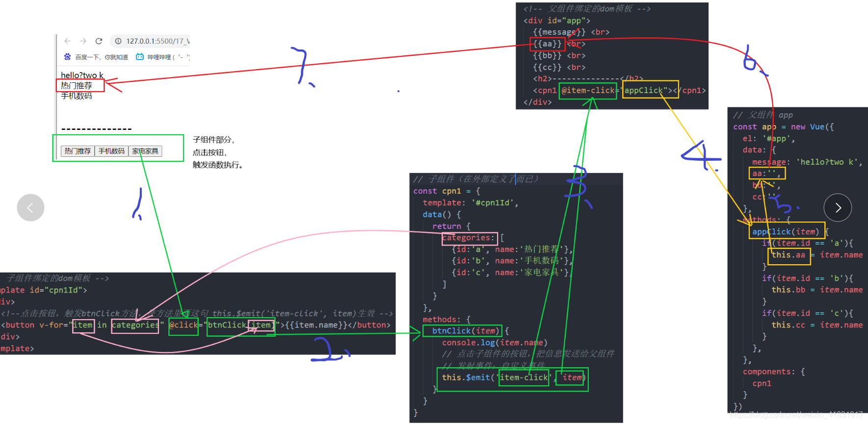Open the 百度一下，你就知道 bookmark label

coord(102,57)
